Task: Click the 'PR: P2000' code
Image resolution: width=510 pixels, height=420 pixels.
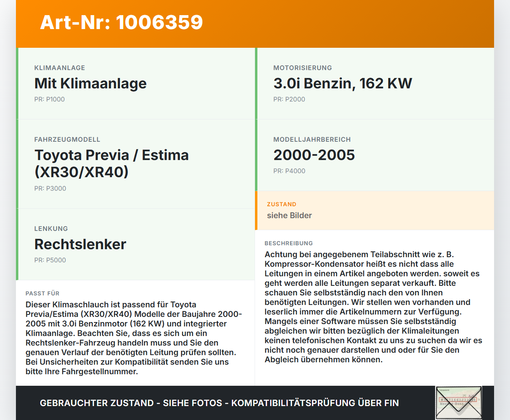Action: [289, 100]
